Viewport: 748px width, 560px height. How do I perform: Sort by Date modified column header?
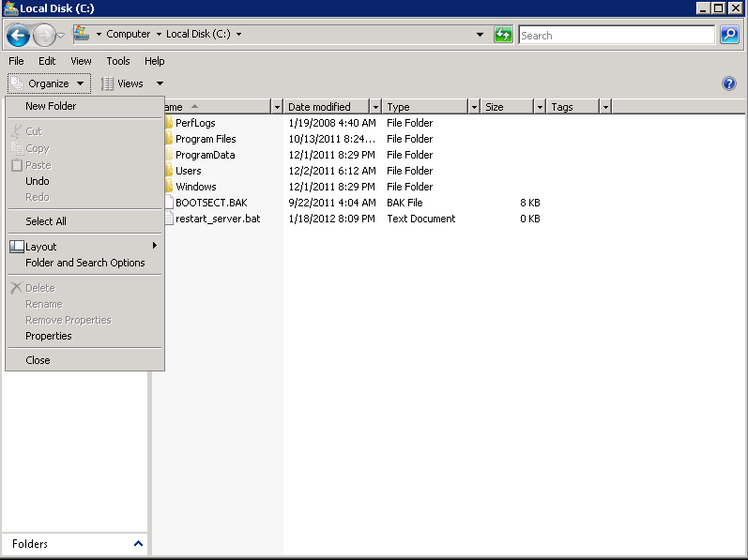coord(327,107)
